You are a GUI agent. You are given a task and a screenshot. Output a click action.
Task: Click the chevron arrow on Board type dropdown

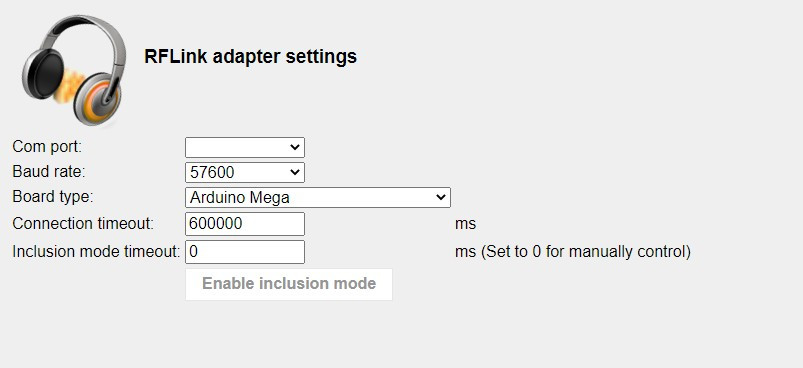coord(440,198)
